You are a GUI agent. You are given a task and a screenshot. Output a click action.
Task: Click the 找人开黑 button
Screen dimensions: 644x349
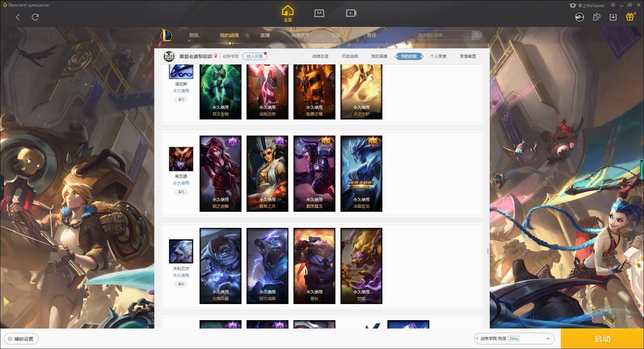255,56
